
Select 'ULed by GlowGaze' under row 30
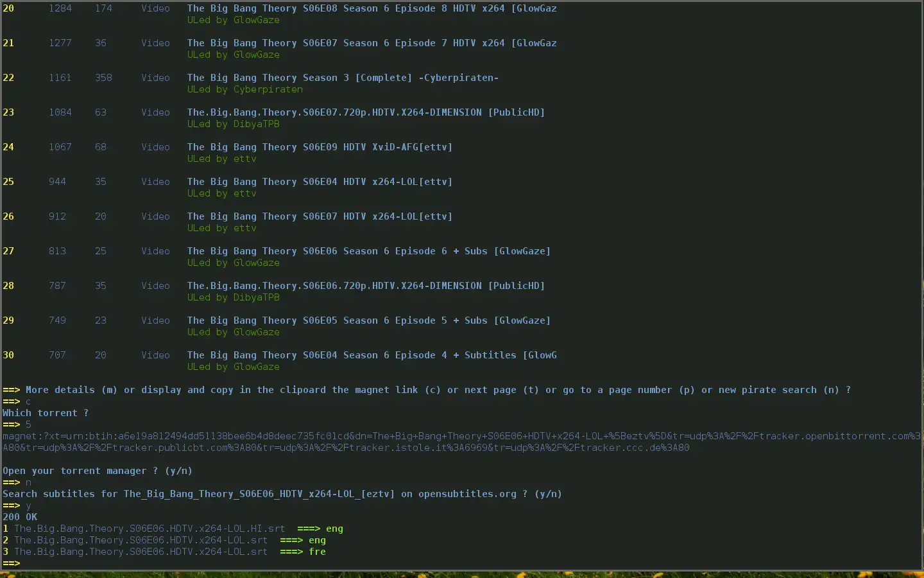(x=234, y=367)
